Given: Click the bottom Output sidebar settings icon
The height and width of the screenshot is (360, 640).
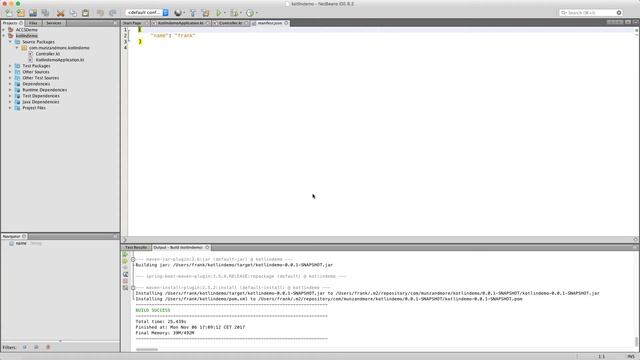Looking at the screenshot, I should pos(125,288).
